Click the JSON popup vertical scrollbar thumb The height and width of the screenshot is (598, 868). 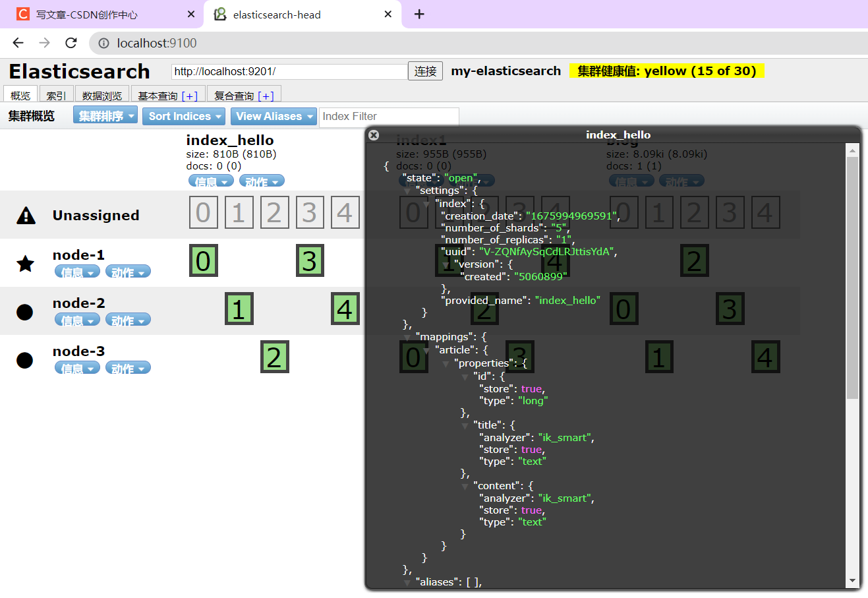852,278
